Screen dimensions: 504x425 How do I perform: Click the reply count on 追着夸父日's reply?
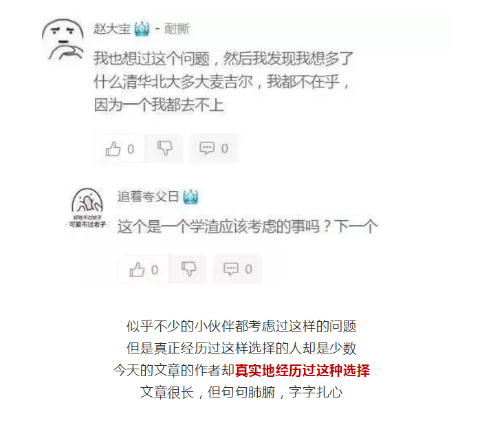coord(248,269)
